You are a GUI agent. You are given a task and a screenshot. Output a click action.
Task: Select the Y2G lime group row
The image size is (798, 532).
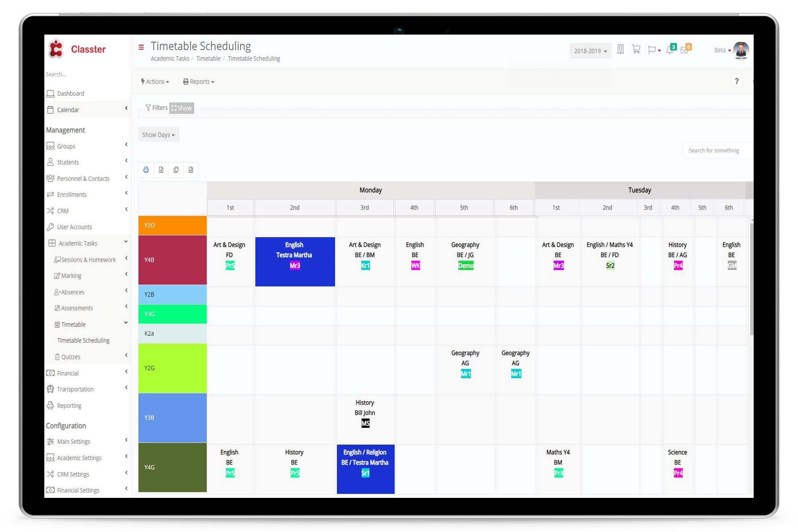[172, 368]
